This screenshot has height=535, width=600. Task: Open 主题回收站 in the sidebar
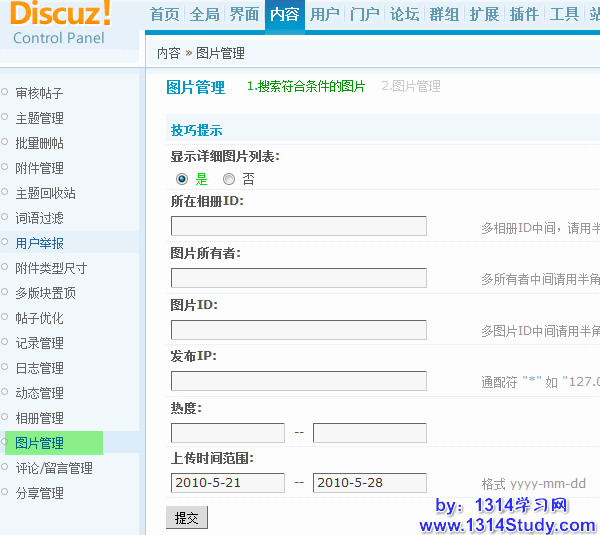click(45, 193)
